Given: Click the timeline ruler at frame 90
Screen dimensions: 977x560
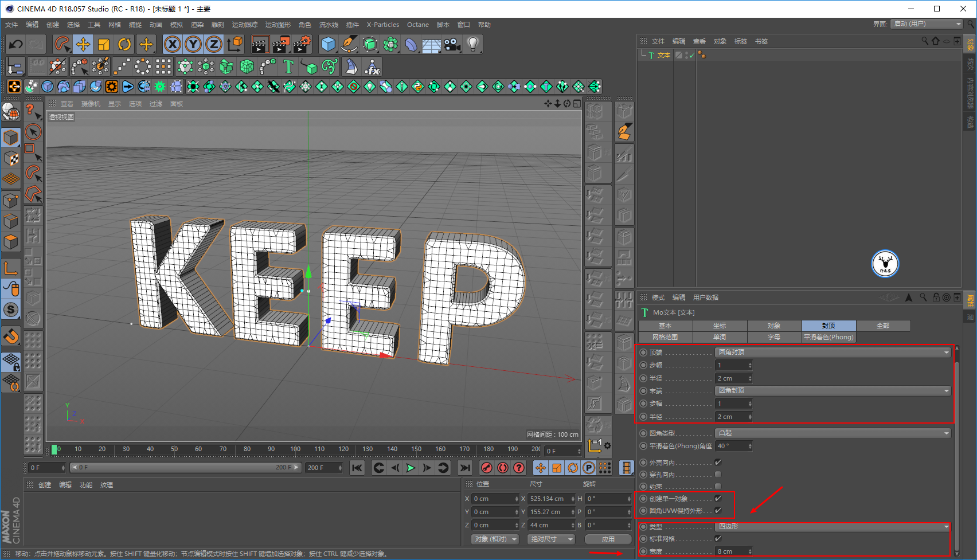Looking at the screenshot, I should point(271,449).
